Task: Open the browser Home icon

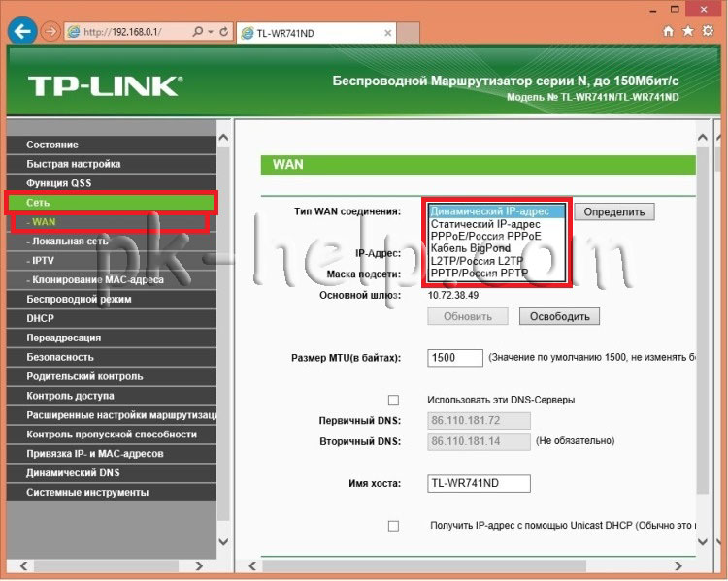Action: [x=668, y=31]
